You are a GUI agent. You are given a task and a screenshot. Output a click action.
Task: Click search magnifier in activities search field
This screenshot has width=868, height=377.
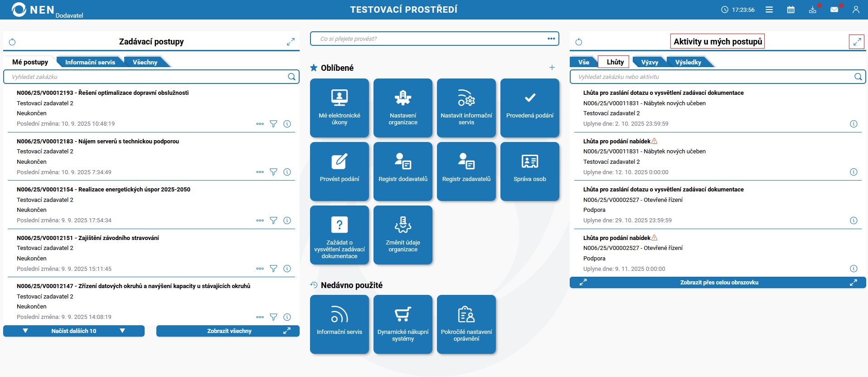[858, 77]
